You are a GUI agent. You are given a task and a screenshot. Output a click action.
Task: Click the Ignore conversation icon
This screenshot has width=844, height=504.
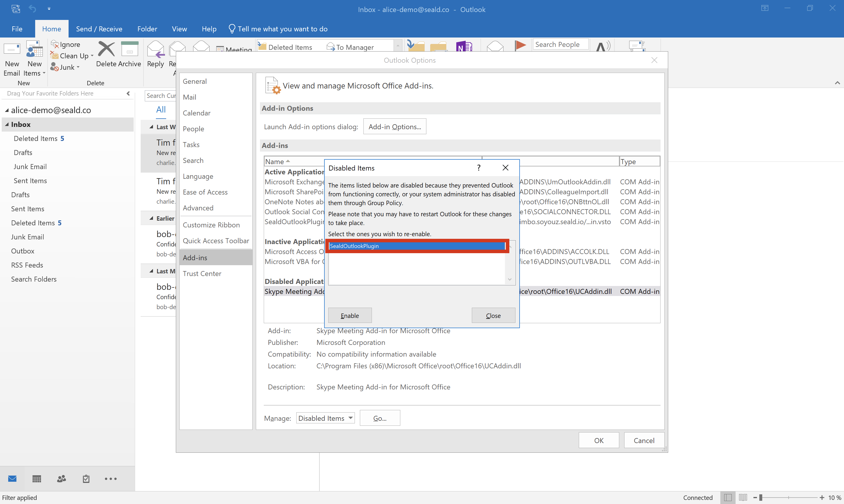pyautogui.click(x=55, y=44)
